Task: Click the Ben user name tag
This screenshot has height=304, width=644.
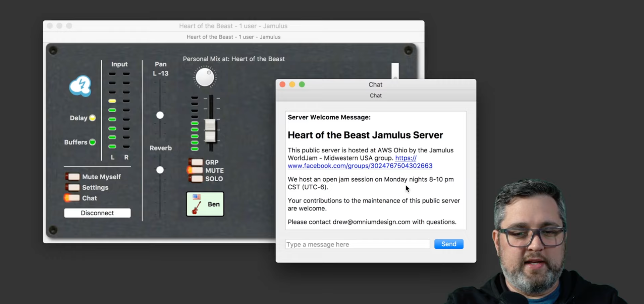Action: click(205, 204)
